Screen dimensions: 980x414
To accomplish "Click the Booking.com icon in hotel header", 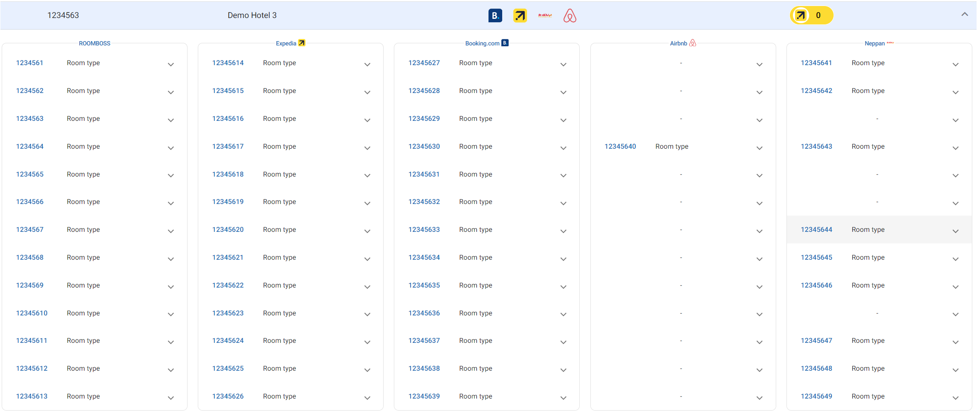I will (495, 16).
